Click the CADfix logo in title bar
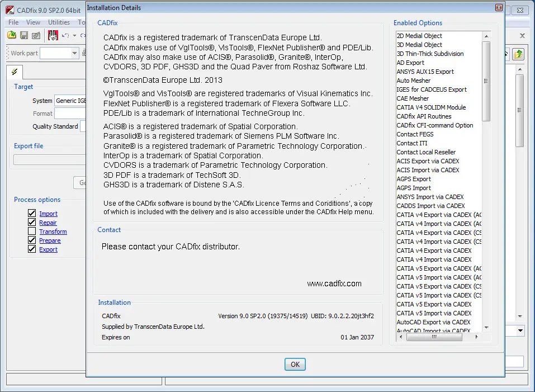Screen dimensions: 535x392 click(10, 10)
